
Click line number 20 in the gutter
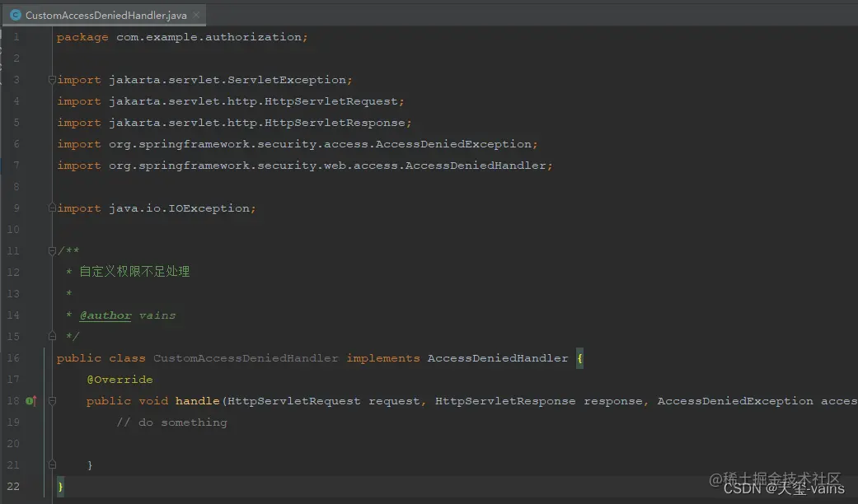click(13, 443)
